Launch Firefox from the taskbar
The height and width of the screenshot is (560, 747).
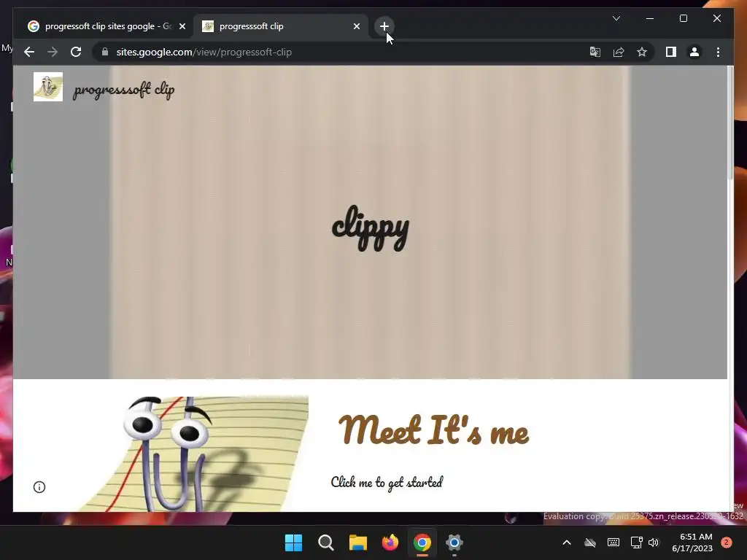click(390, 542)
